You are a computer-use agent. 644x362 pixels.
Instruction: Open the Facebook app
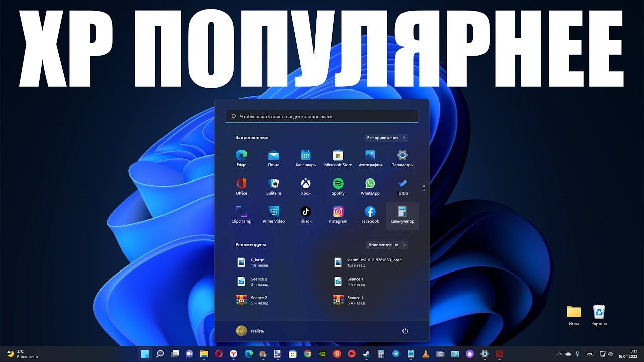370,214
